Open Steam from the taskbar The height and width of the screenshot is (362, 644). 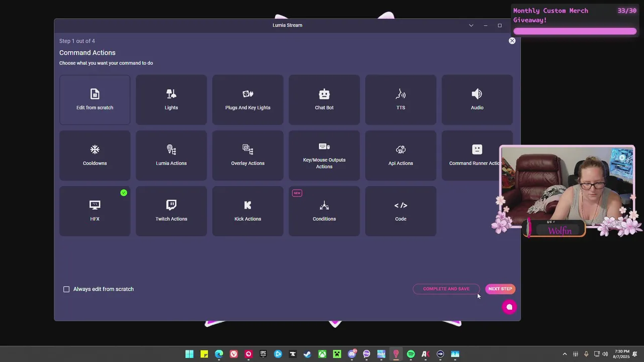pos(307,354)
